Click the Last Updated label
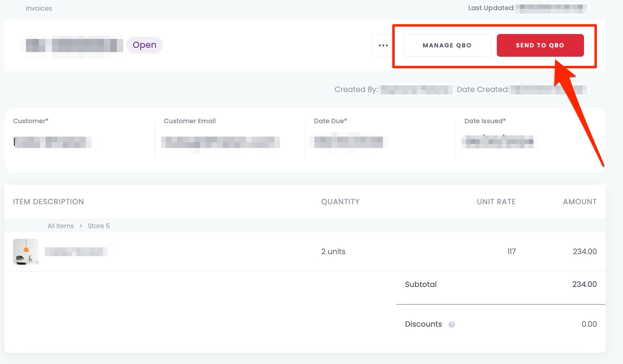623x364 pixels. click(x=491, y=8)
